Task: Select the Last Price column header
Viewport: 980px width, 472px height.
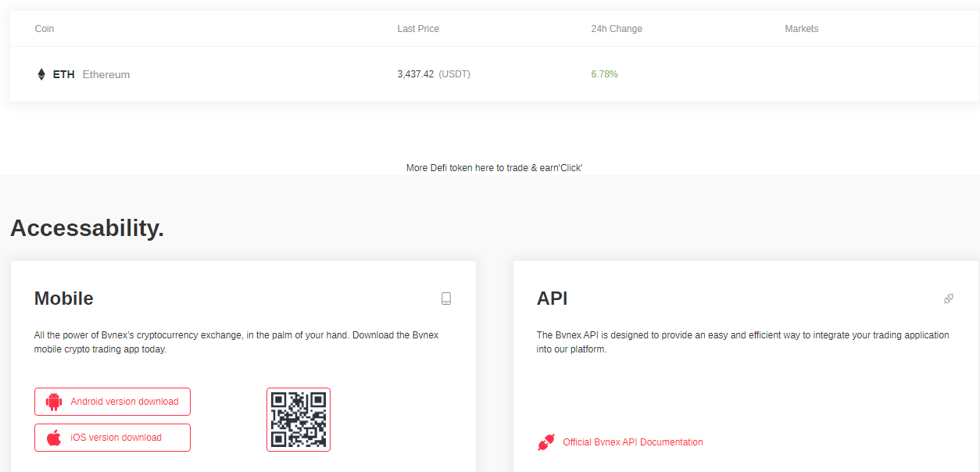Action: tap(418, 29)
